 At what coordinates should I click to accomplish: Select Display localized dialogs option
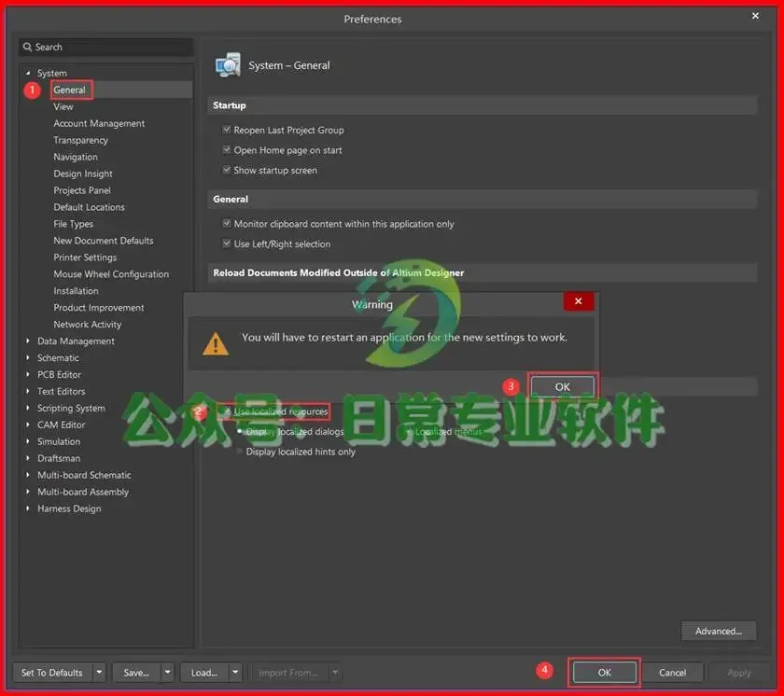(240, 431)
